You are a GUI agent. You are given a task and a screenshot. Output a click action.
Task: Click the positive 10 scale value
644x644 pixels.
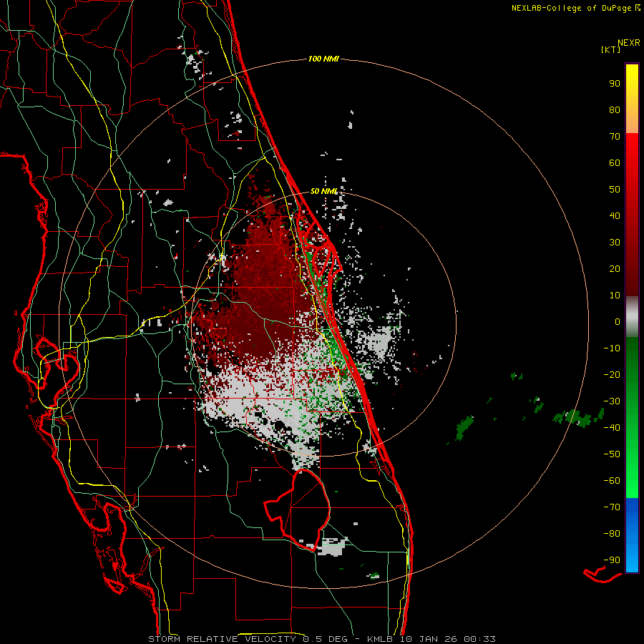(615, 296)
